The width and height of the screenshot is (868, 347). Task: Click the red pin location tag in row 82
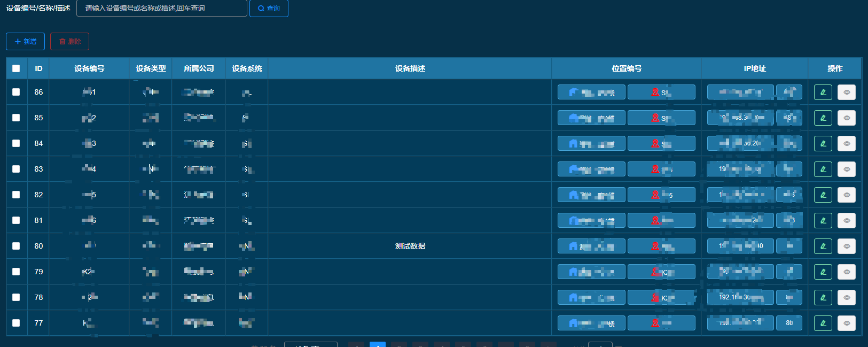[661, 195]
